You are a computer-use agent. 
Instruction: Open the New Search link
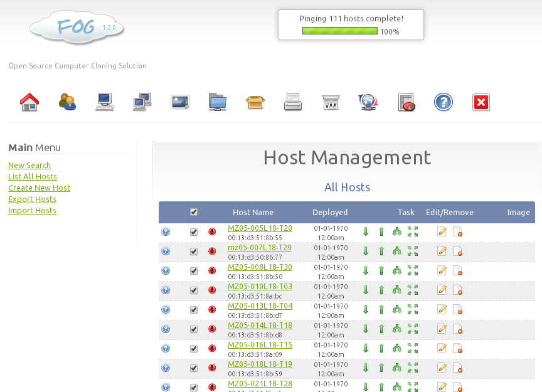(x=29, y=165)
